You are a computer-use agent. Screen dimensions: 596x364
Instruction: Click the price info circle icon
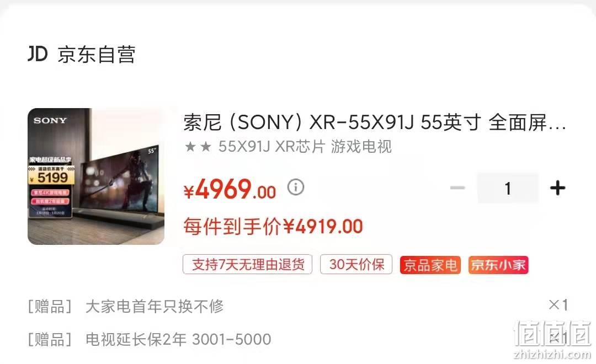(x=296, y=188)
